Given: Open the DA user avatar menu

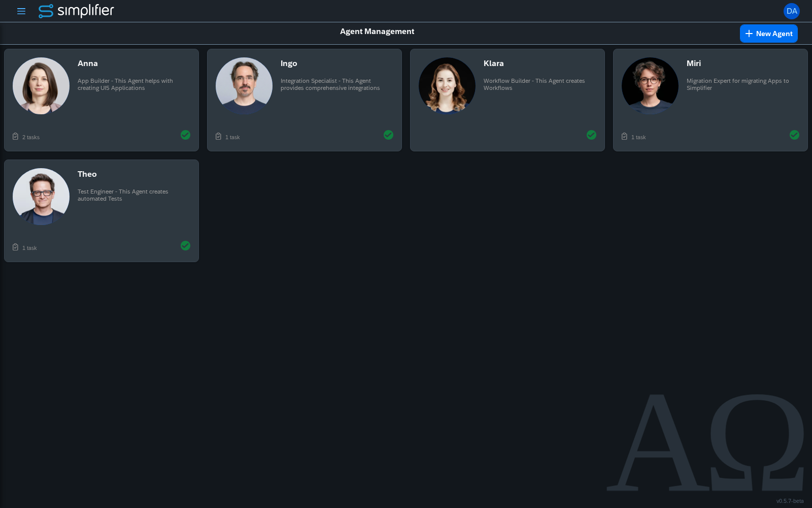Looking at the screenshot, I should click(792, 11).
